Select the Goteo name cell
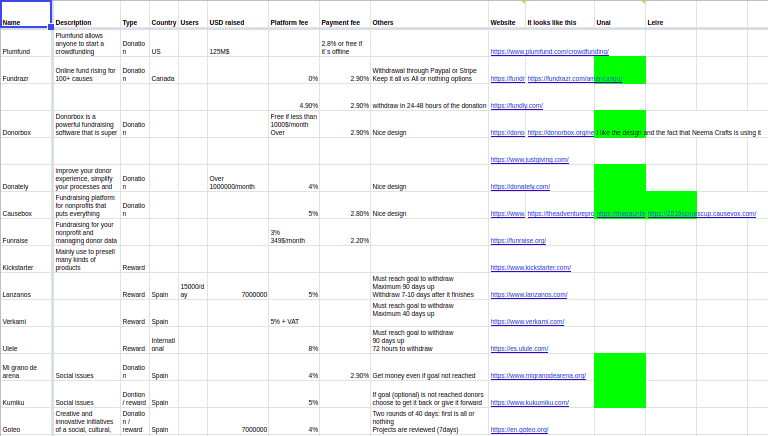Image resolution: width=768 pixels, height=436 pixels. tap(26, 421)
